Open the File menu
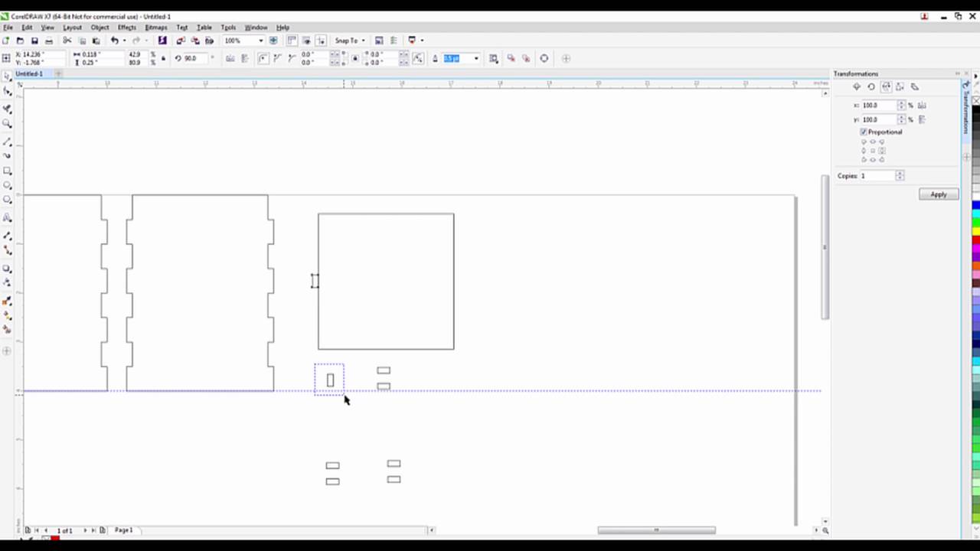Viewport: 980px width, 551px height. point(8,28)
